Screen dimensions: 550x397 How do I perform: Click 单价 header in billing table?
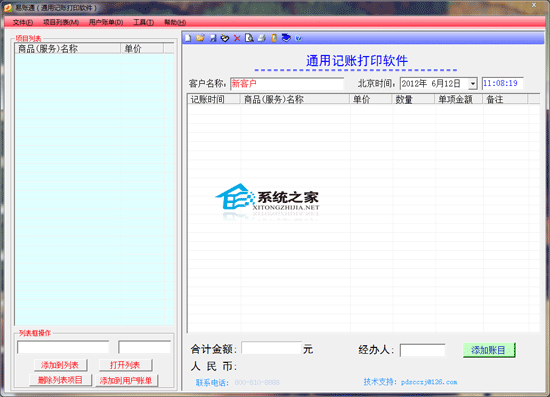pyautogui.click(x=371, y=99)
